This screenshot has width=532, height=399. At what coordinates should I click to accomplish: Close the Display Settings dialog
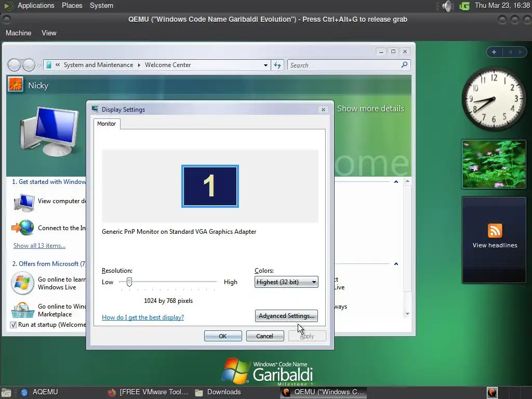tap(323, 109)
